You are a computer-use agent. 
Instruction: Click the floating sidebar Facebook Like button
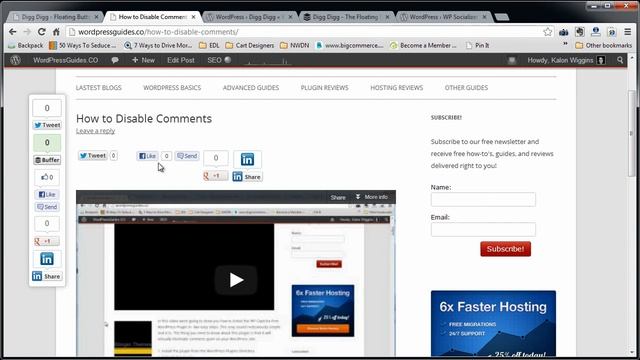tap(47, 194)
